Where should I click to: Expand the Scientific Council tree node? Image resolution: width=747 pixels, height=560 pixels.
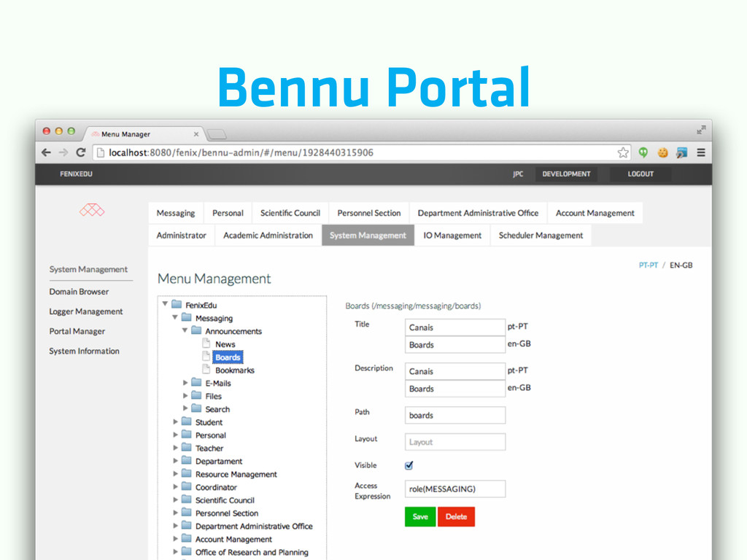pyautogui.click(x=175, y=499)
